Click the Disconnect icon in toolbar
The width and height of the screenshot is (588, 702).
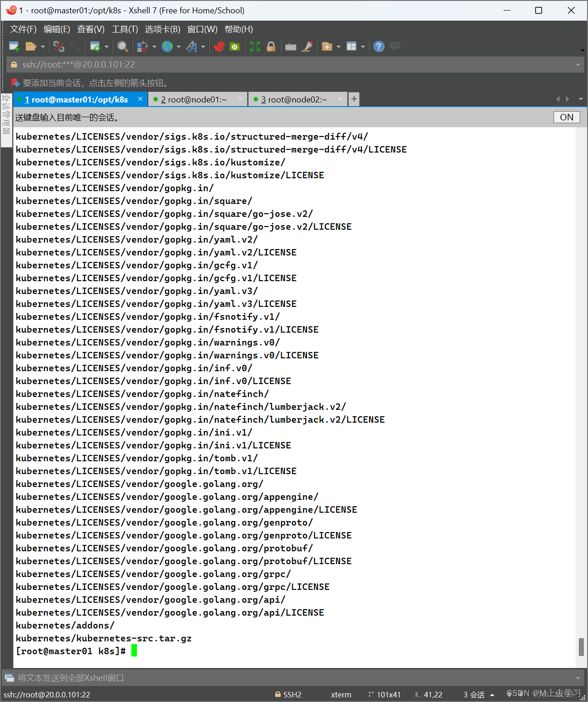pyautogui.click(x=59, y=46)
